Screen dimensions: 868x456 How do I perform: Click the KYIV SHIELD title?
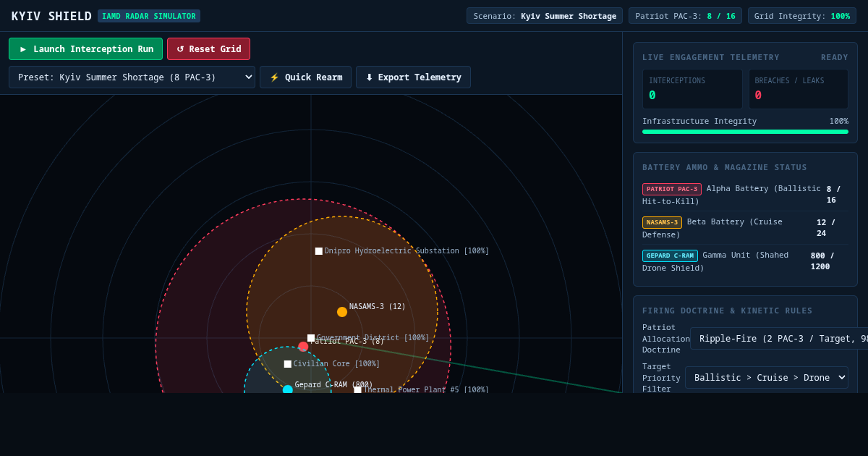[51, 16]
